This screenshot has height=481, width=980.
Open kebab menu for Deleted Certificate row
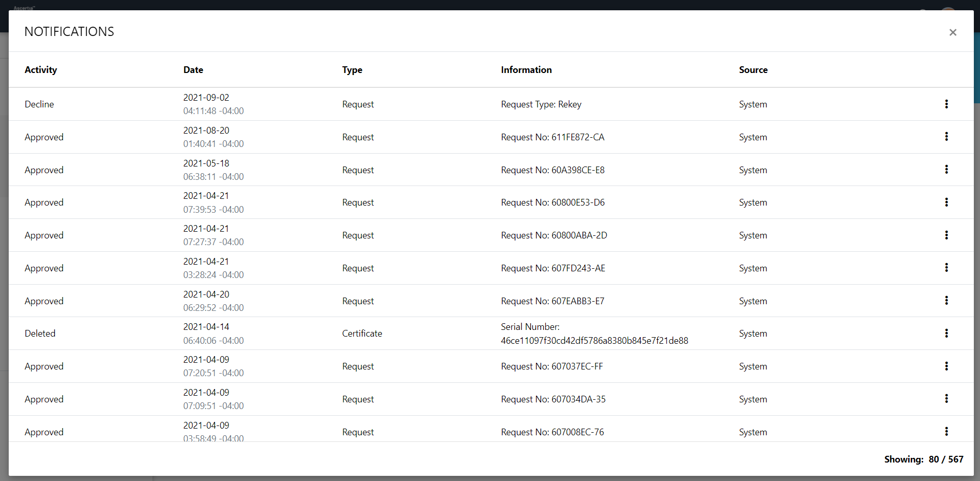click(x=946, y=334)
